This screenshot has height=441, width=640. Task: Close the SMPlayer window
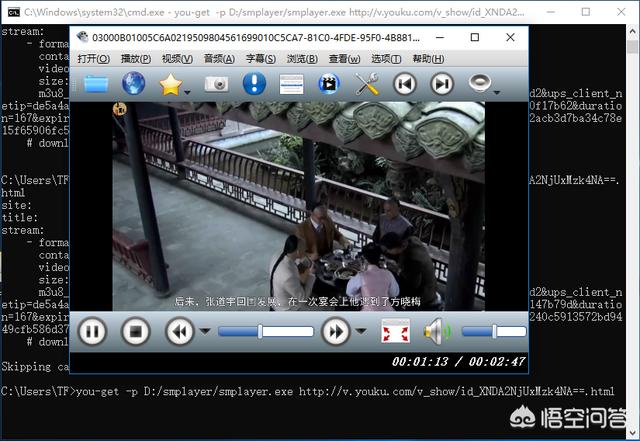pyautogui.click(x=510, y=37)
